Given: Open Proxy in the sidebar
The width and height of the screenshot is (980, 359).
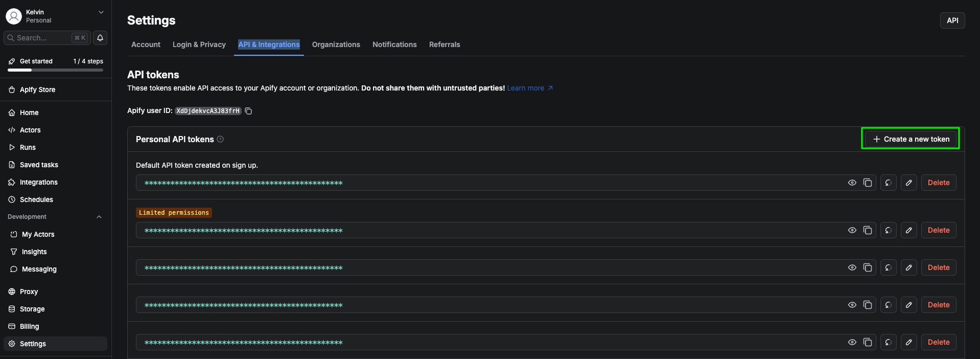Looking at the screenshot, I should 56,291.
